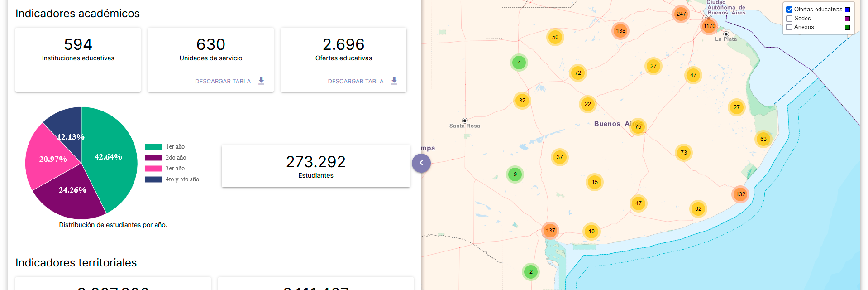Select the green cluster marker labeled 9
Image resolution: width=868 pixels, height=290 pixels.
tap(515, 174)
